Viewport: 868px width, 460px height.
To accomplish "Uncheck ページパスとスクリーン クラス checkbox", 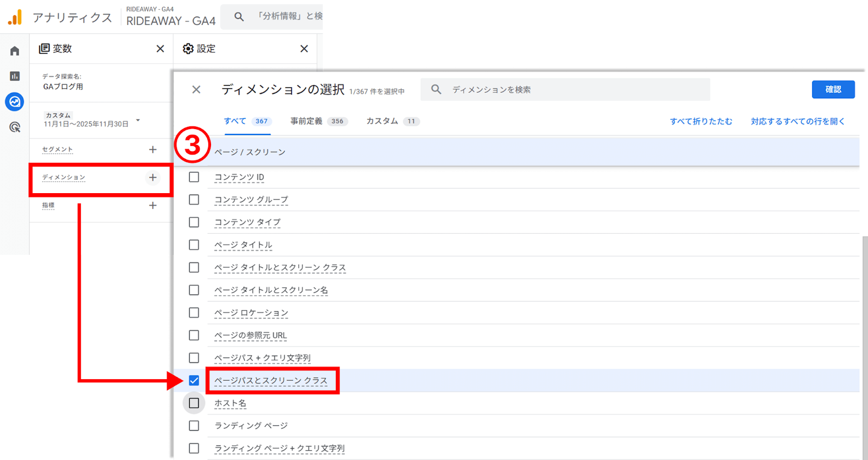I will click(x=194, y=381).
